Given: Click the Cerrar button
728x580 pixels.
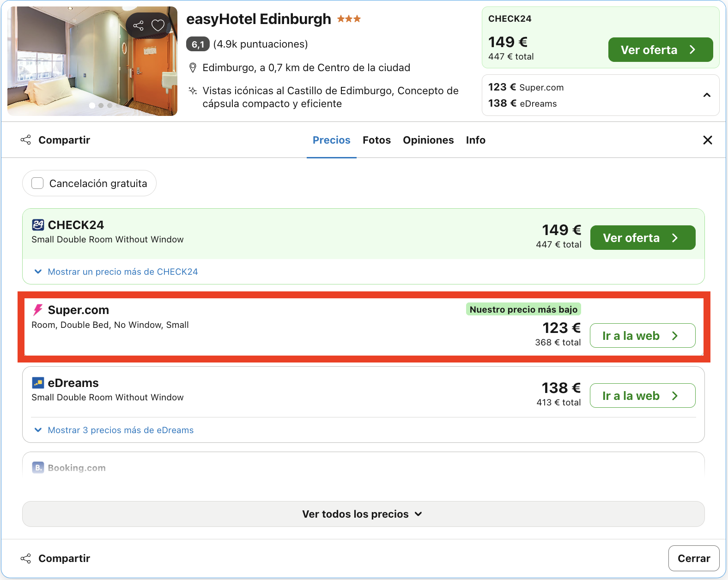Looking at the screenshot, I should (694, 558).
